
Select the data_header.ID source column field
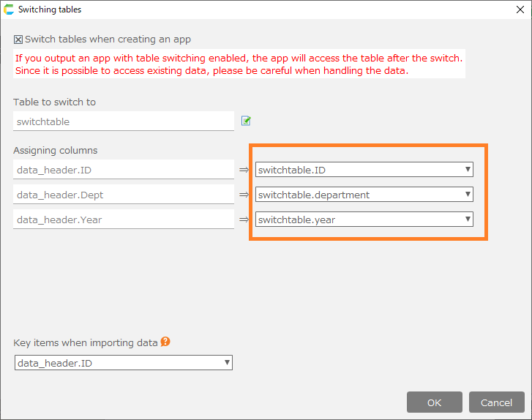123,170
